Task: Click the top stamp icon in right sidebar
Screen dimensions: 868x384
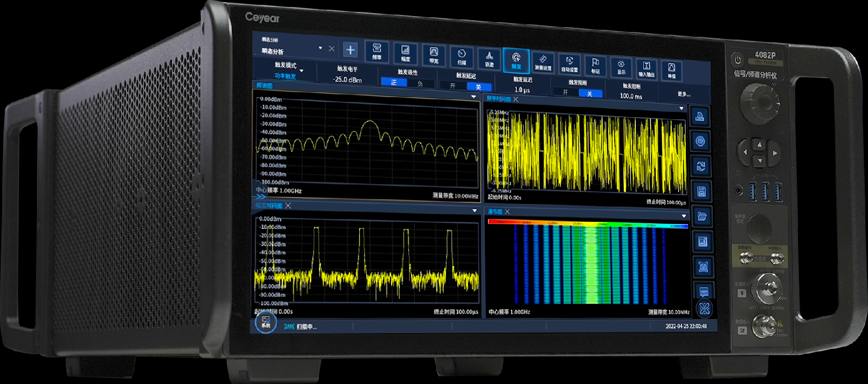Action: click(700, 117)
